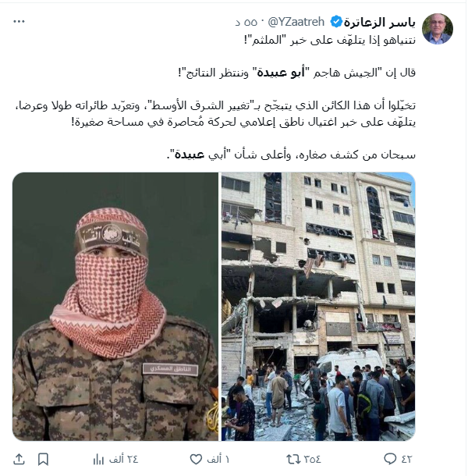Click the repost count ٣٥٤

[312, 459]
